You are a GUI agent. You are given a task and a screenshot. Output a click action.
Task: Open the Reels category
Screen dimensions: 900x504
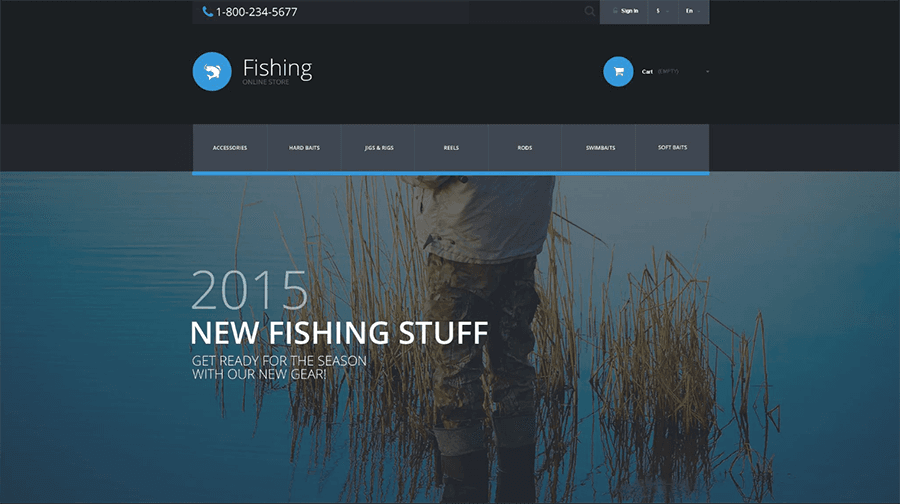pos(451,148)
